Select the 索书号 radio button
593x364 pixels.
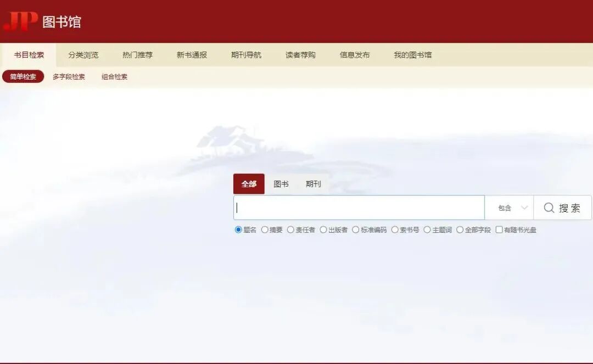pyautogui.click(x=395, y=230)
